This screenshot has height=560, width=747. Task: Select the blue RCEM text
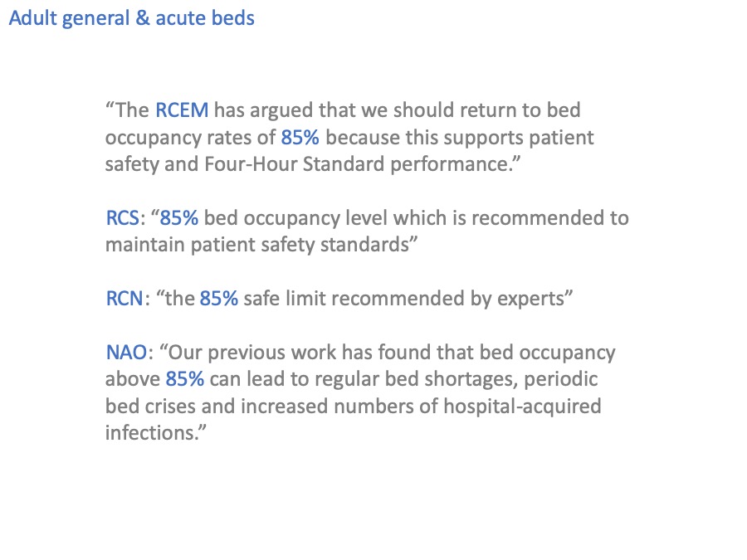[x=182, y=110]
